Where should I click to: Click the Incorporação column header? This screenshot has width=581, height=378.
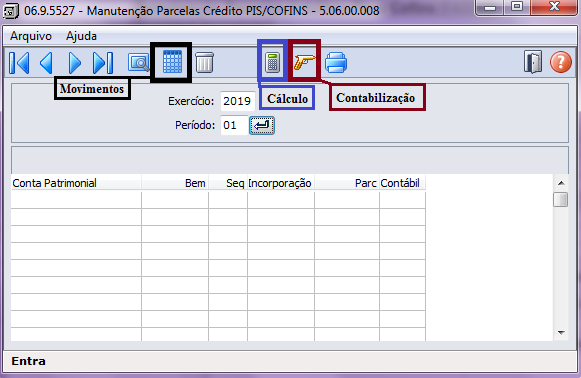281,183
